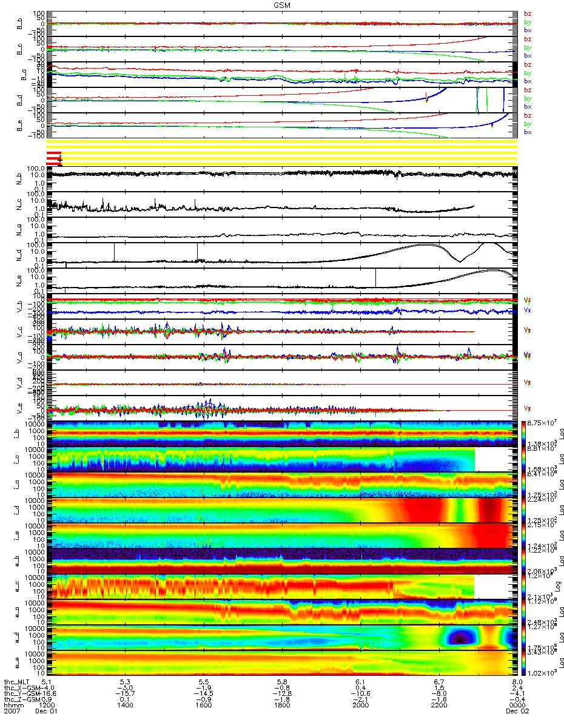Click the 1400 time tick label
Viewport: 564px width, 728px height.
[x=125, y=706]
